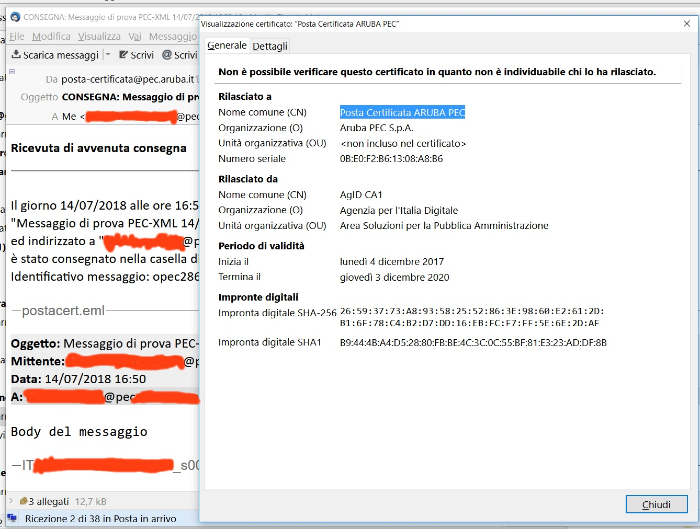Click the Identificativo messaggio line

pos(105,277)
